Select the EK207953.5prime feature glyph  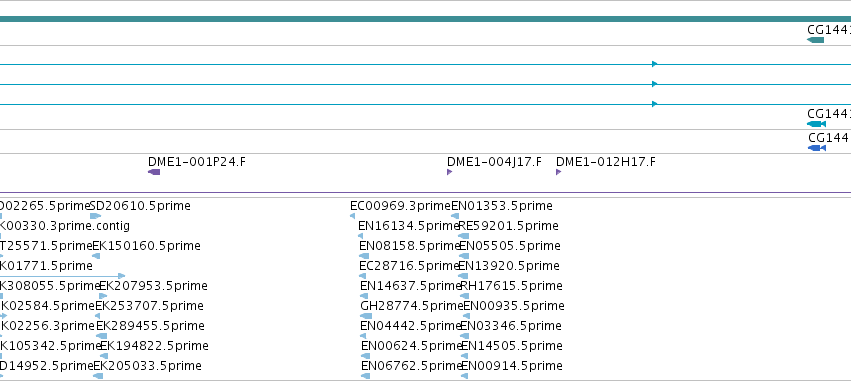[x=103, y=296]
